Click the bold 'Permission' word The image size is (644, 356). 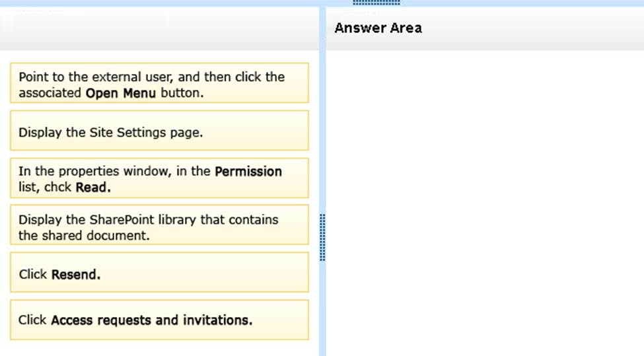pos(248,171)
